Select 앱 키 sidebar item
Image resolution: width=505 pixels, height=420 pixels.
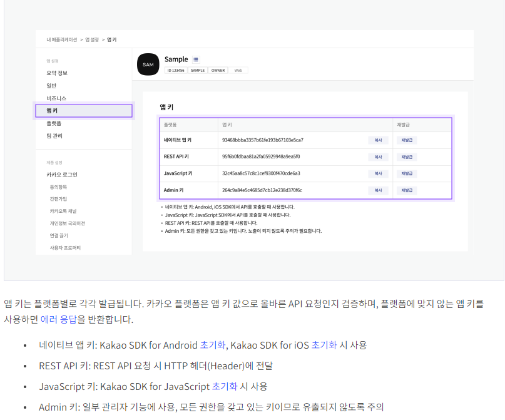pyautogui.click(x=84, y=110)
